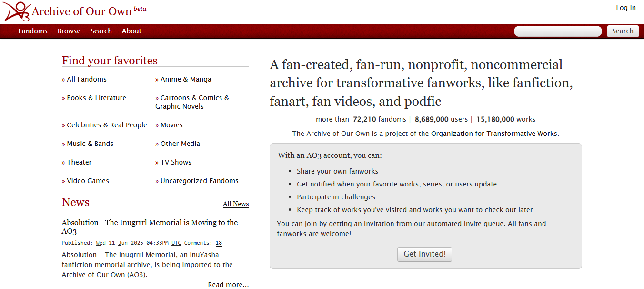This screenshot has width=644, height=289.
Task: Browse Celebrities & Real People fandoms
Action: [x=107, y=125]
